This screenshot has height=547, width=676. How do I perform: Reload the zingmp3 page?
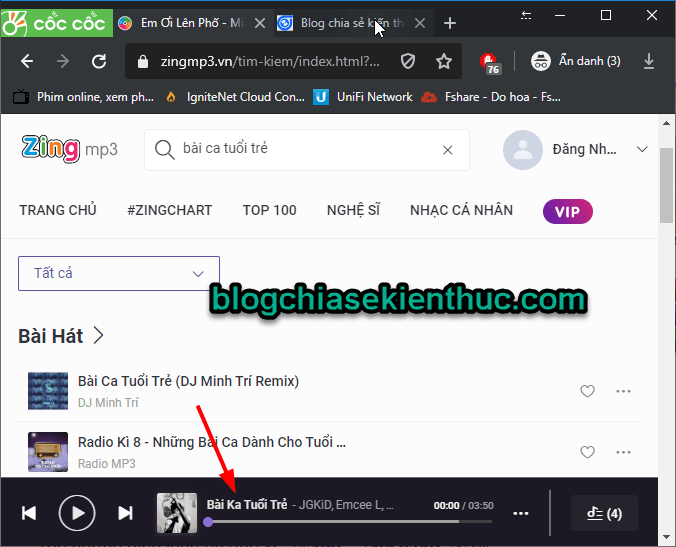tap(99, 61)
